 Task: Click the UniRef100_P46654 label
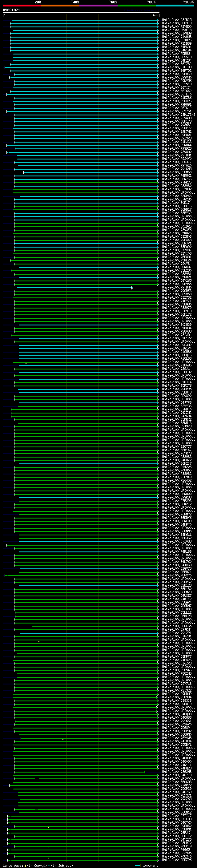[x=176, y=850]
